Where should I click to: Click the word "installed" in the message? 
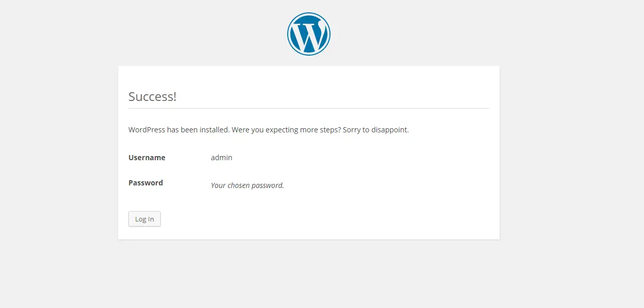[x=214, y=130]
